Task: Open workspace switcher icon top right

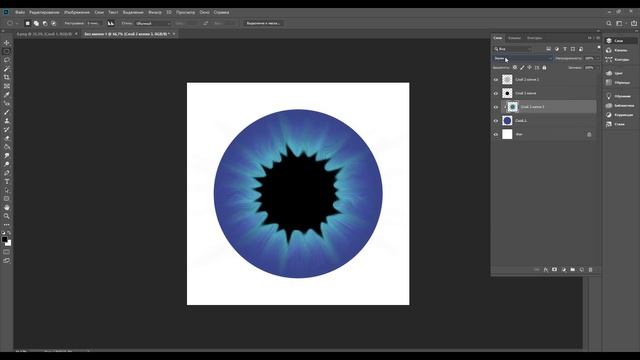Action: coord(620,23)
